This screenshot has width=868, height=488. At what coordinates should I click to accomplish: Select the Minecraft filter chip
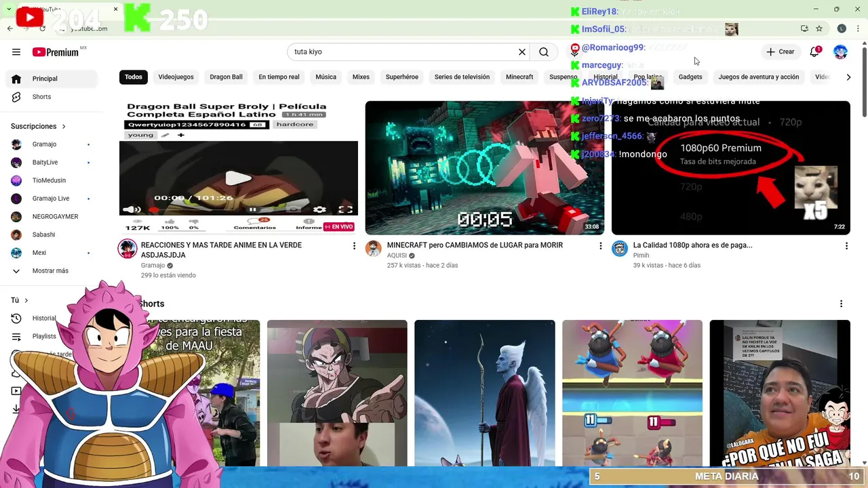(x=519, y=77)
